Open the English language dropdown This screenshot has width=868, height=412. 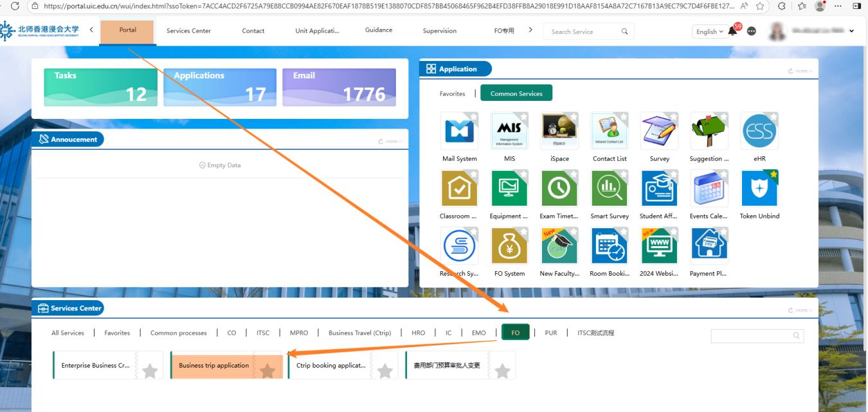[x=709, y=31]
